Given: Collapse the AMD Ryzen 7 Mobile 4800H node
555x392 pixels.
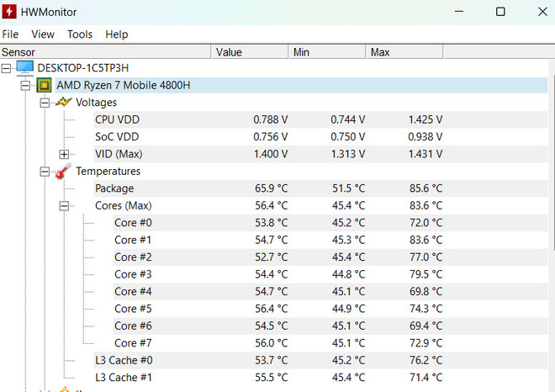Looking at the screenshot, I should pos(25,85).
